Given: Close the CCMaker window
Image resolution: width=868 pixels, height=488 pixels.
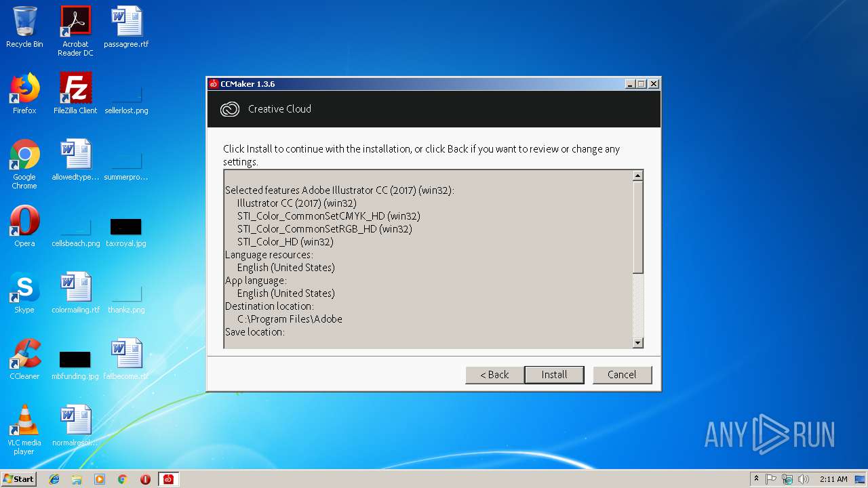Looking at the screenshot, I should [654, 84].
